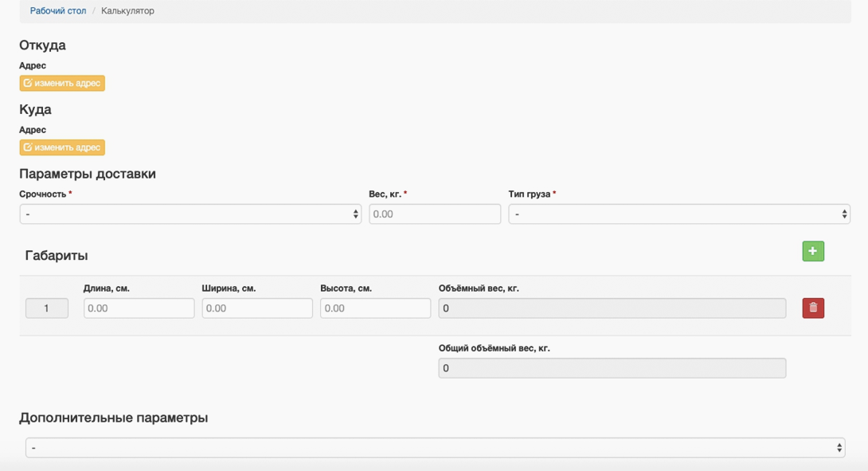Click into the Ширина, см. field
The image size is (868, 471).
pos(257,308)
